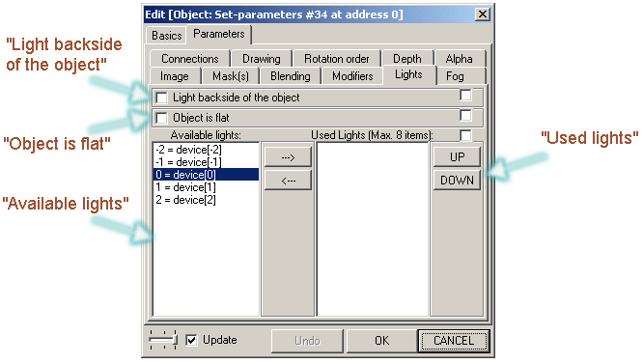Toggle right-side checkbox on Light backside row
The width and height of the screenshot is (643, 364).
(x=465, y=95)
